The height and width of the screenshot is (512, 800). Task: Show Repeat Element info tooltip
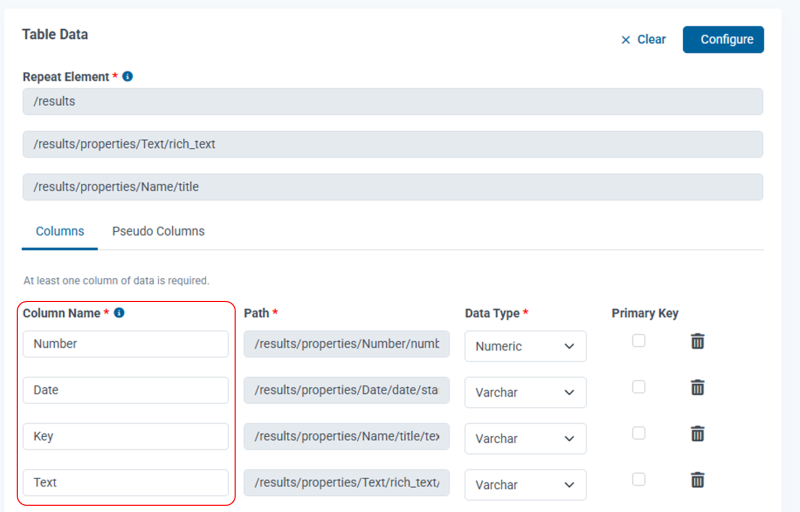click(128, 76)
